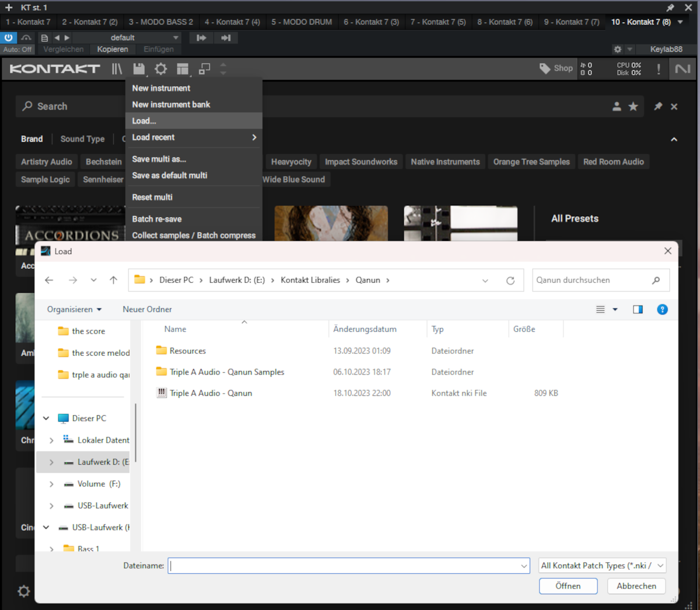Click the plus icon beside KT st. 1
Screen dimensions: 700x610
pyautogui.click(x=9, y=8)
